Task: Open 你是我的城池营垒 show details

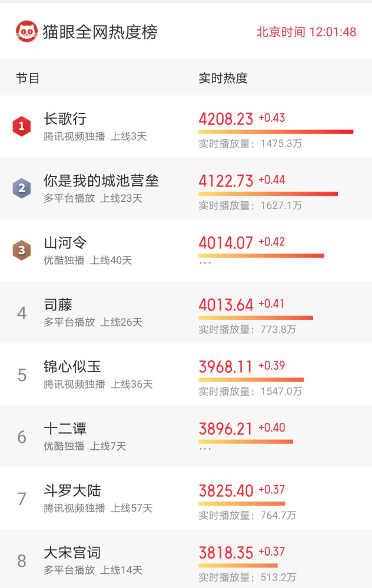Action: click(186, 188)
